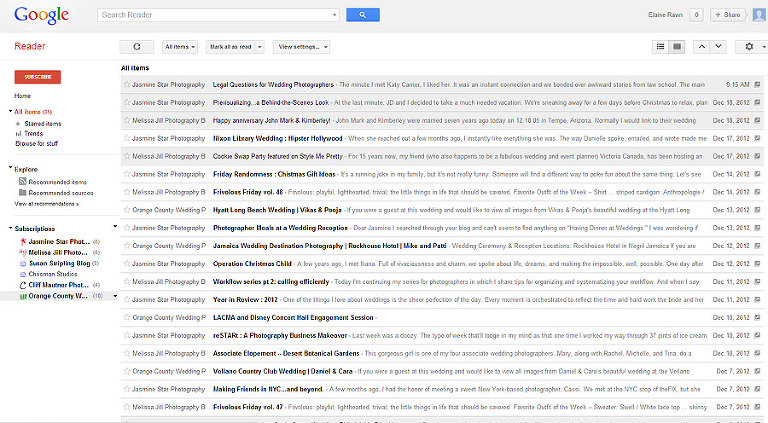Star the Previsualizing Behind-the-Scenes Look item

coord(127,102)
